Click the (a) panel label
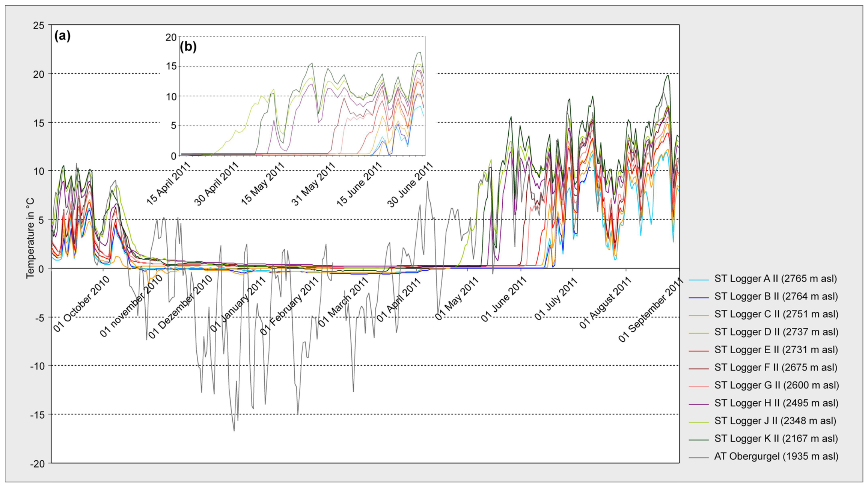The width and height of the screenshot is (868, 487). [x=62, y=36]
